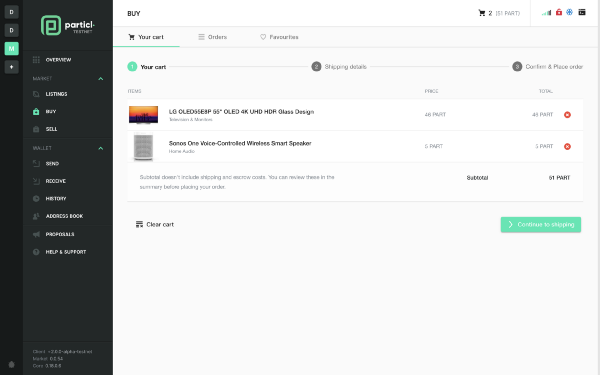Click Continue to shipping button
The height and width of the screenshot is (375, 600).
pyautogui.click(x=541, y=225)
